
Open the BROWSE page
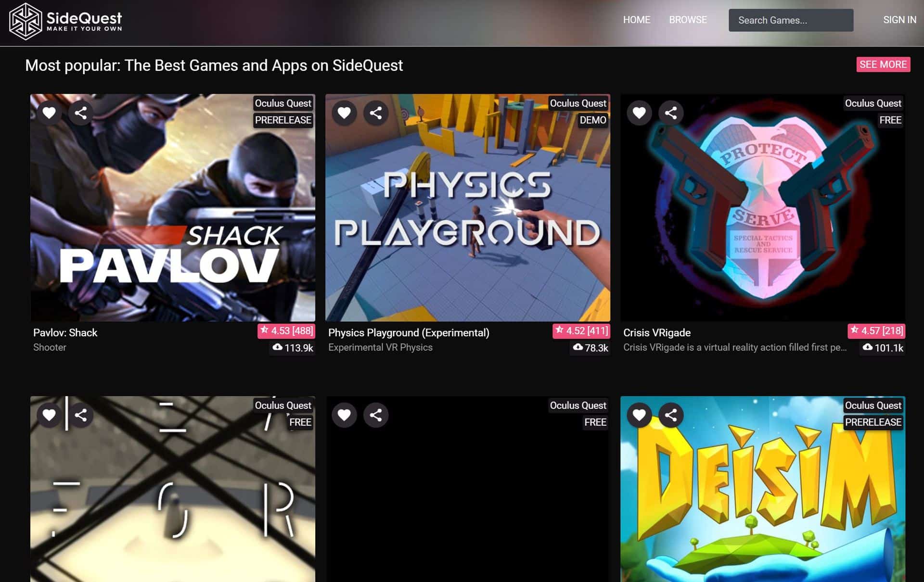click(x=688, y=20)
